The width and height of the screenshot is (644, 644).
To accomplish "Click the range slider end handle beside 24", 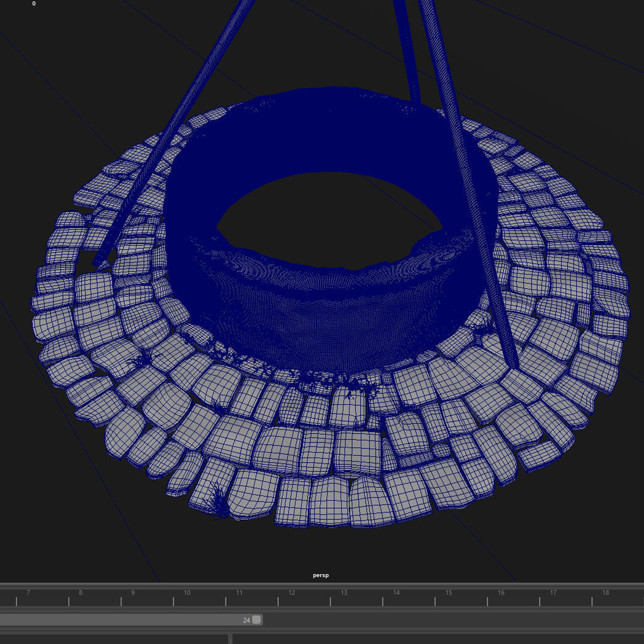I will coord(256,620).
